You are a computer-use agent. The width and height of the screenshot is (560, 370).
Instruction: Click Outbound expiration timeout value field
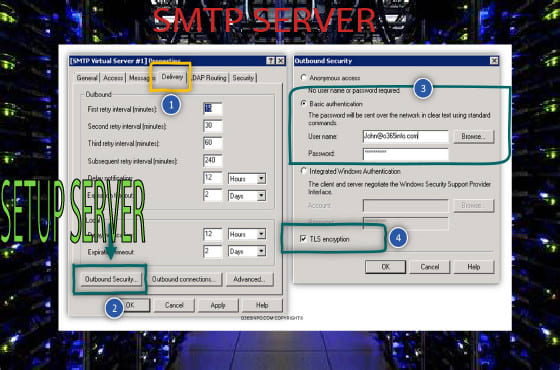click(212, 195)
